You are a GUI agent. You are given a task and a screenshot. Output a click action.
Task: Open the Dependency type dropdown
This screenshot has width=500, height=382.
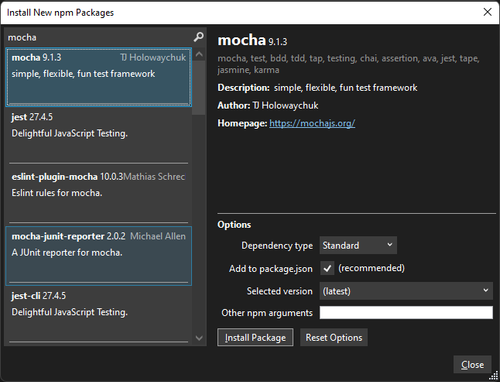click(358, 245)
